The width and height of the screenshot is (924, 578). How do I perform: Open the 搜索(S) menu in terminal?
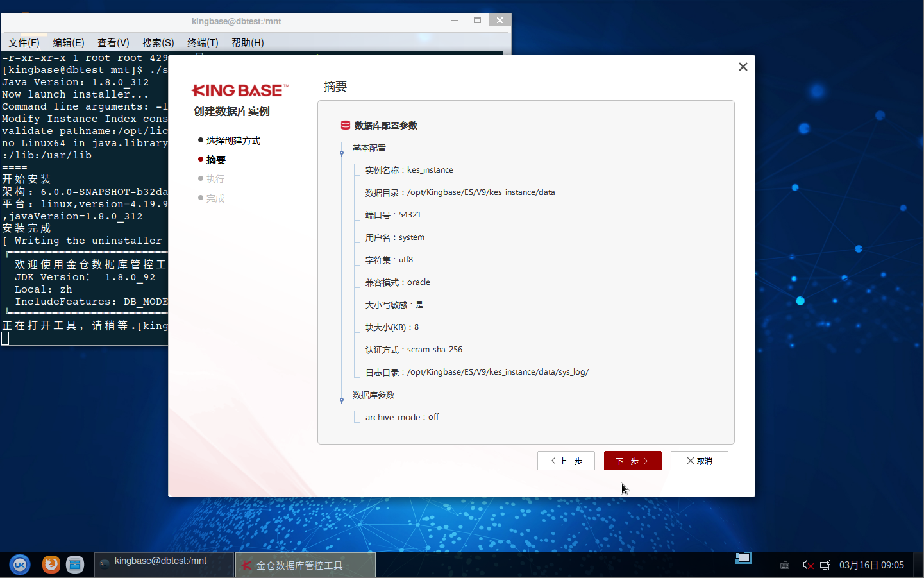point(158,42)
